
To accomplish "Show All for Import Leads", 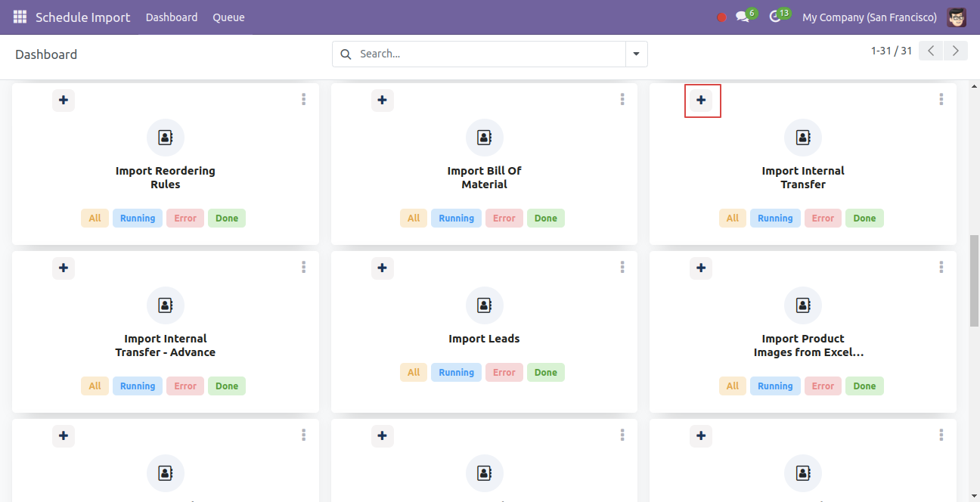I will [414, 372].
